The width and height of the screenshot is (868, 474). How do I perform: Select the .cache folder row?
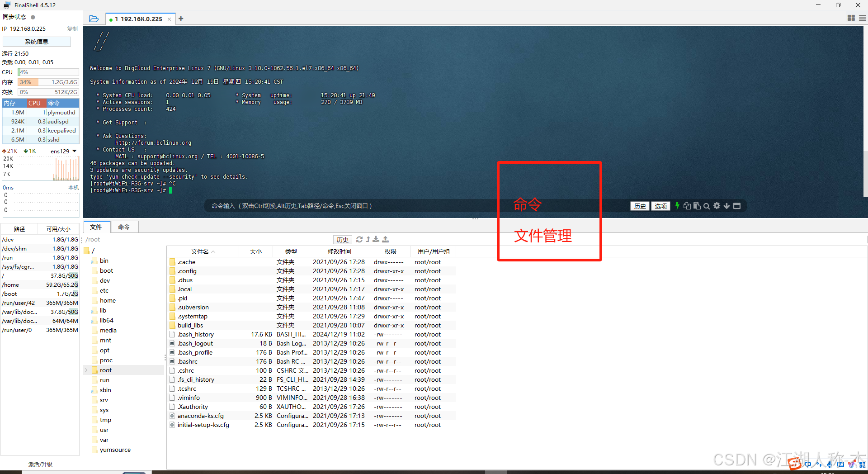pos(311,262)
